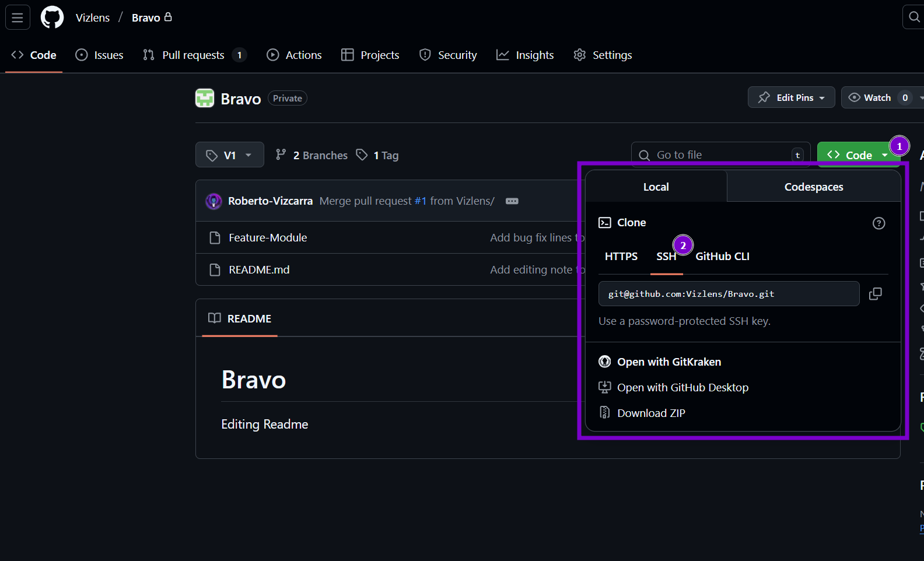Select the HTTPS clone option
Viewport: 924px width, 561px height.
(x=621, y=257)
